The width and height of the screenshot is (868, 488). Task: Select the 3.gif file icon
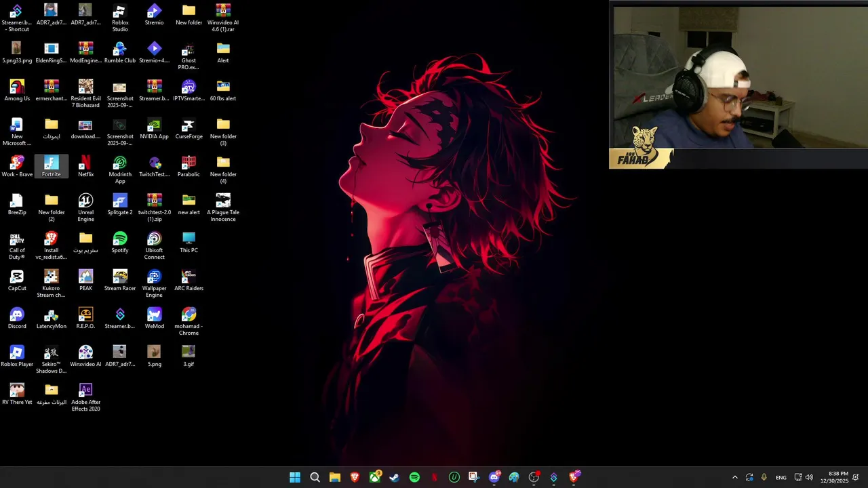189,357
